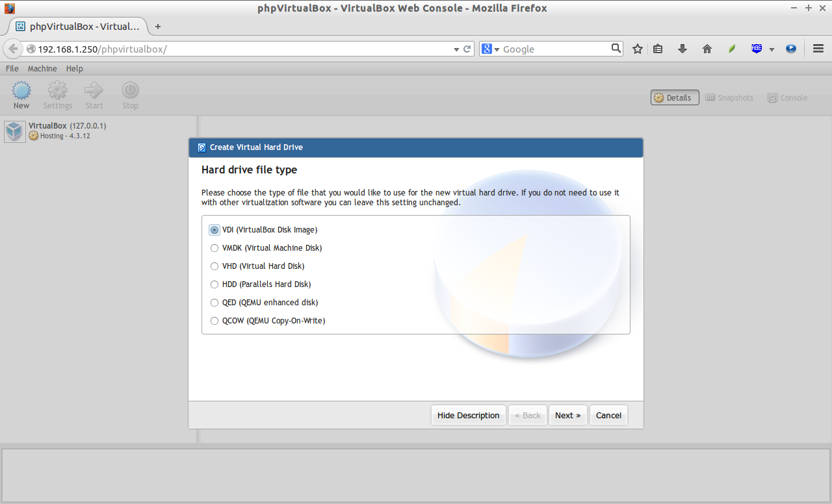
Task: Switch to the Console tab
Action: (788, 97)
